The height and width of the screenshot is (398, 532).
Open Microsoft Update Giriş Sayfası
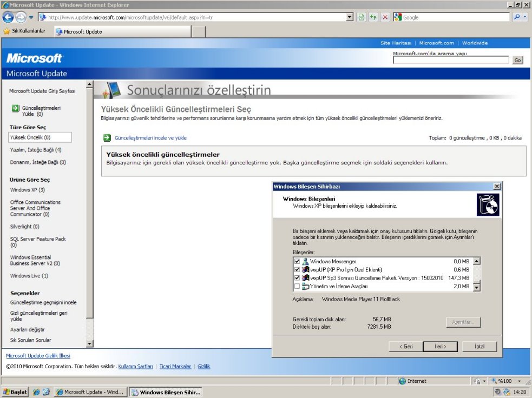pyautogui.click(x=42, y=91)
